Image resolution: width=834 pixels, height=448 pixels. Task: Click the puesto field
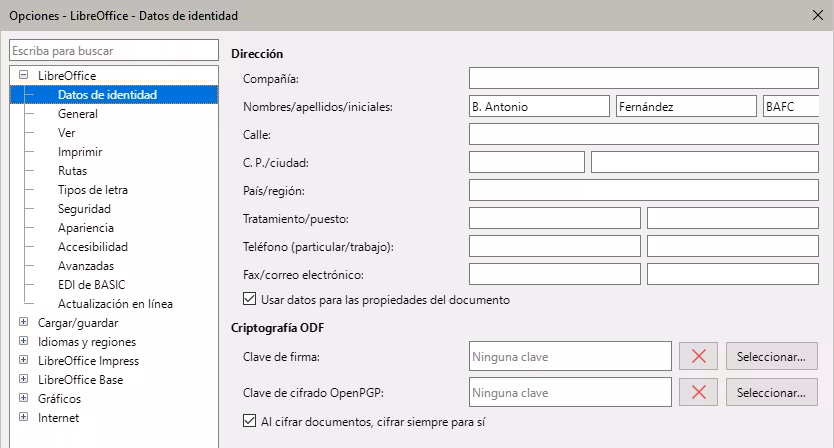(733, 218)
